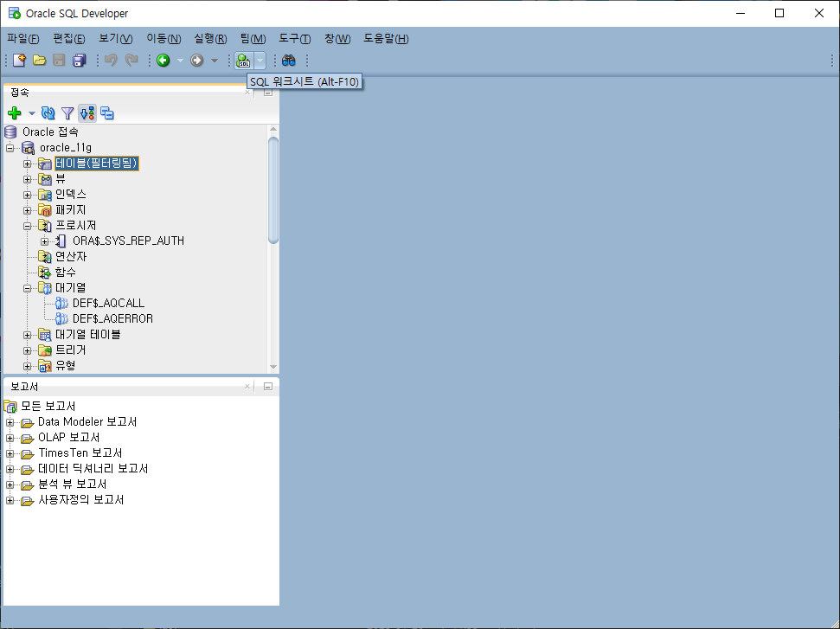Viewport: 840px width, 629px height.
Task: Open the Forward history dropdown arrow
Action: point(215,61)
